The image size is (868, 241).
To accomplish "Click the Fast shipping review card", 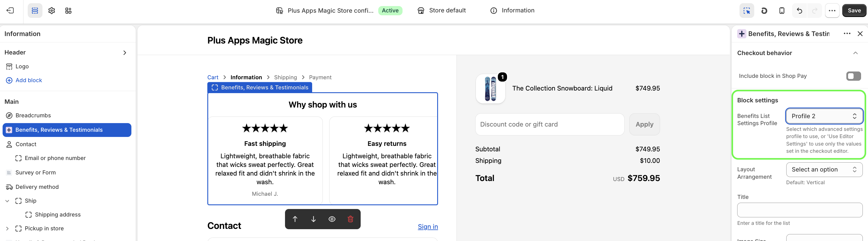I will (x=265, y=160).
